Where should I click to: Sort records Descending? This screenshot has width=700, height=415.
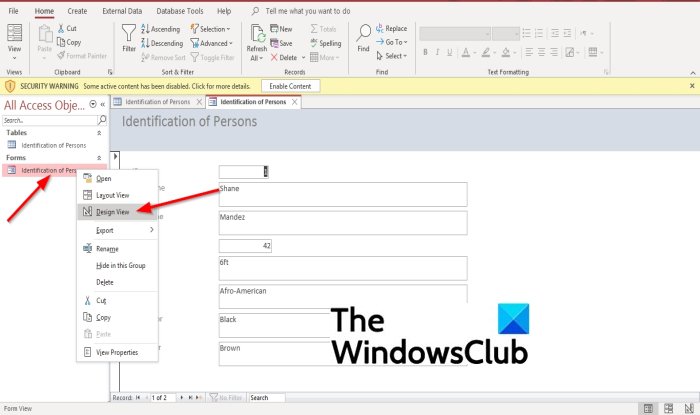(162, 43)
